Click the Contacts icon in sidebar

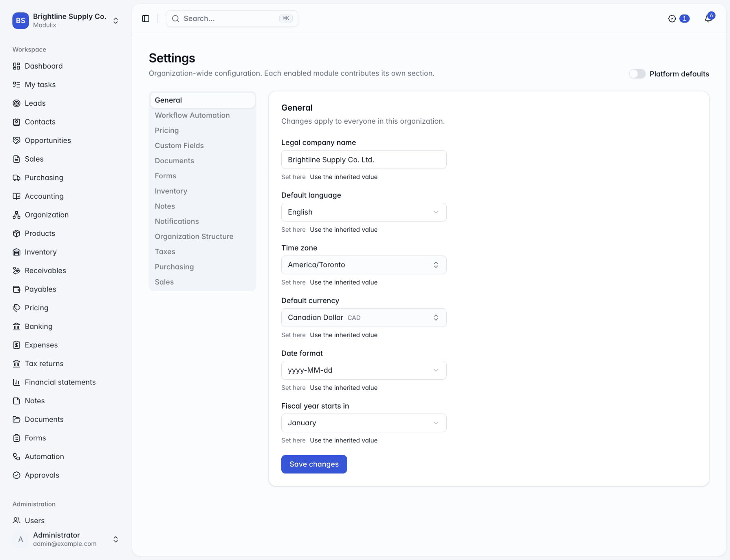pos(16,122)
